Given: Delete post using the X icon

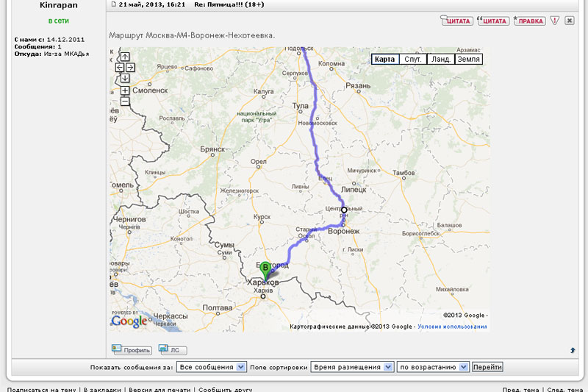Looking at the screenshot, I should point(570,21).
